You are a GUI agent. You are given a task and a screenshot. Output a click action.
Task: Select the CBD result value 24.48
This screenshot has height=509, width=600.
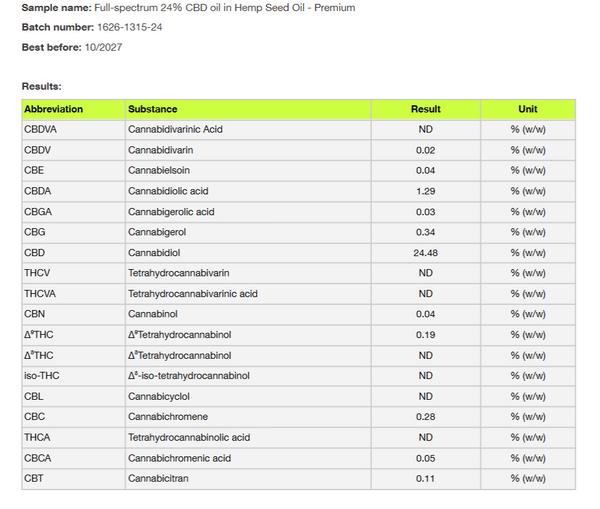coord(425,253)
